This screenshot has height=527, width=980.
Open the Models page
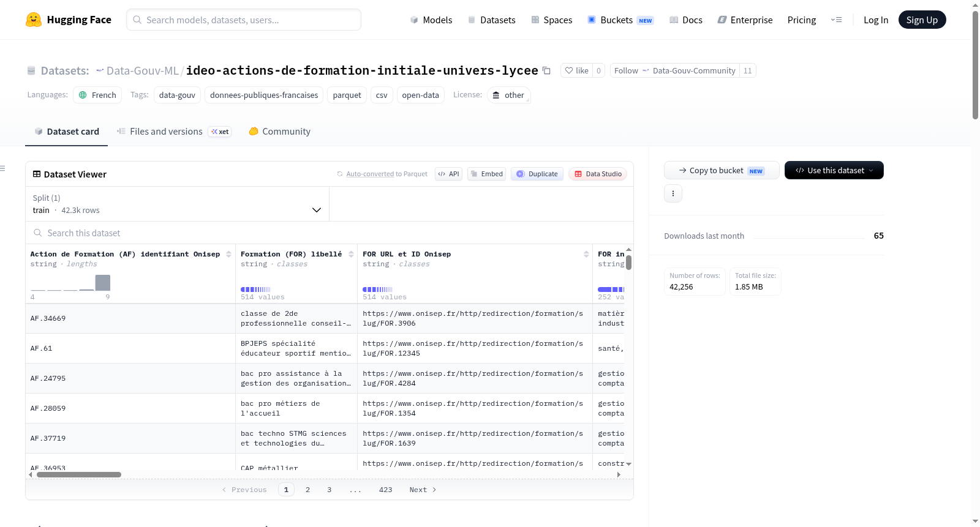(x=431, y=20)
